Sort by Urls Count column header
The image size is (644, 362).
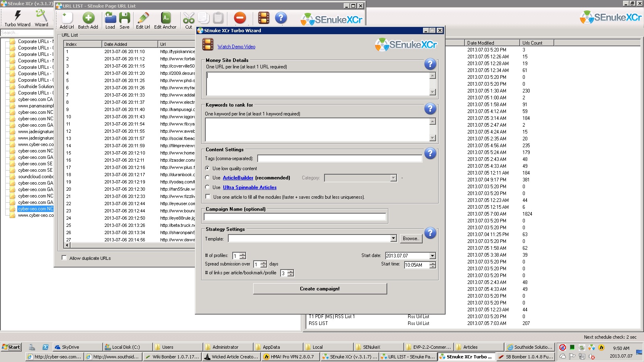coord(537,43)
